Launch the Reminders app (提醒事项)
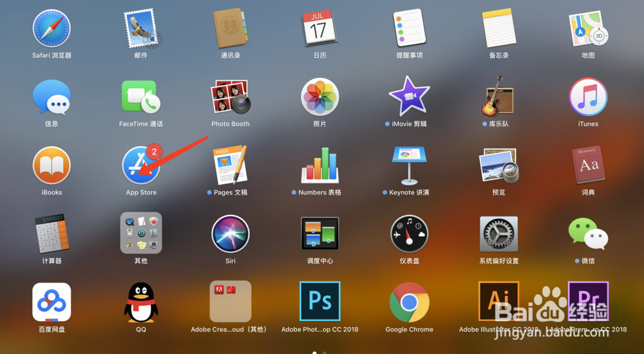Screen dimensions: 644x354 (409, 28)
